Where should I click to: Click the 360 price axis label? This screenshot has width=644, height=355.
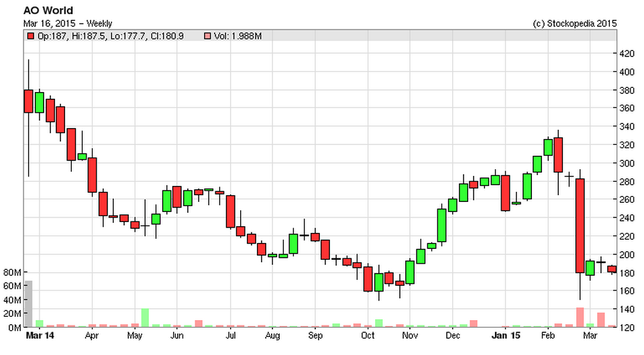coord(627,109)
